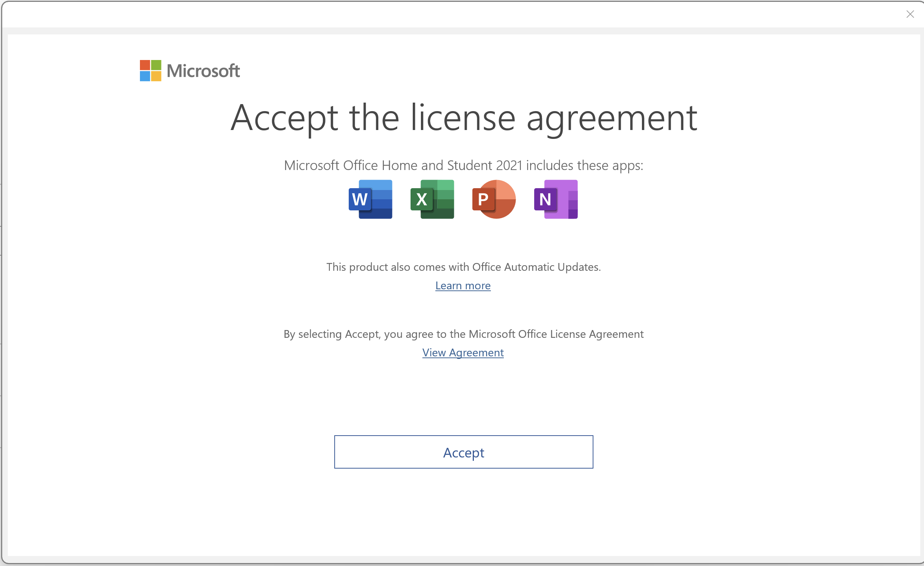Click the empty dialog title bar
924x566 pixels.
pyautogui.click(x=450, y=14)
